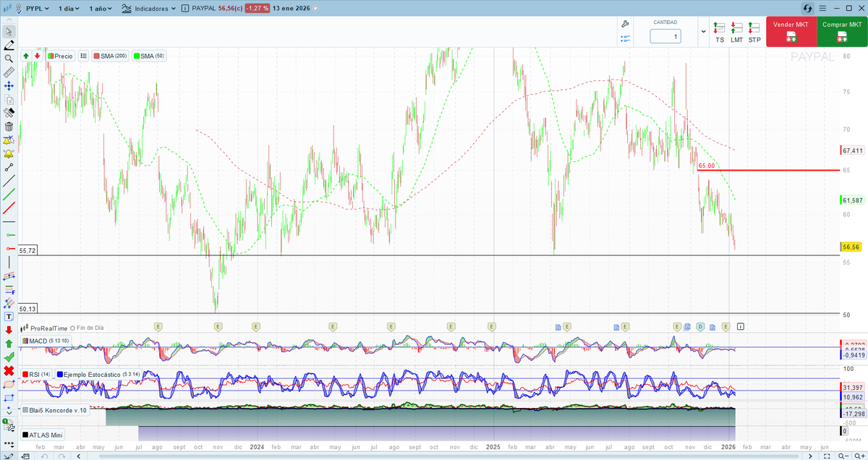Click the D dividend marker on timeline
The width and height of the screenshot is (868, 460).
[x=700, y=327]
